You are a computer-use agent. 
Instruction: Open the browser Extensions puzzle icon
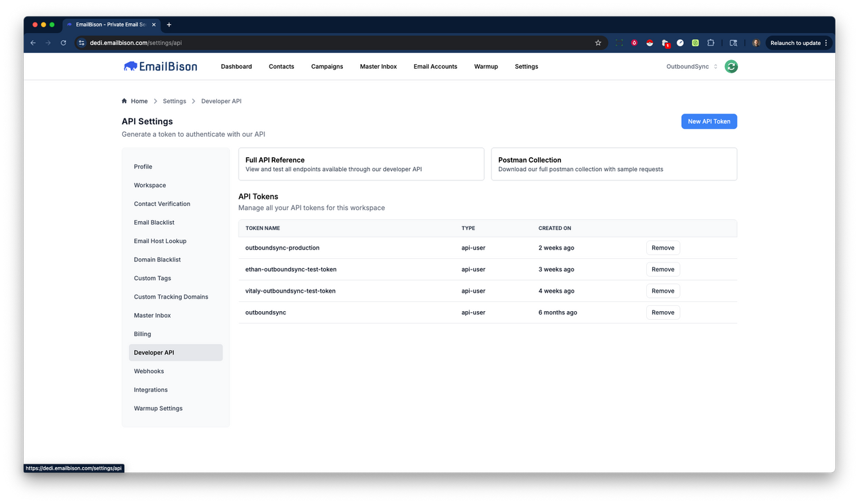(710, 42)
